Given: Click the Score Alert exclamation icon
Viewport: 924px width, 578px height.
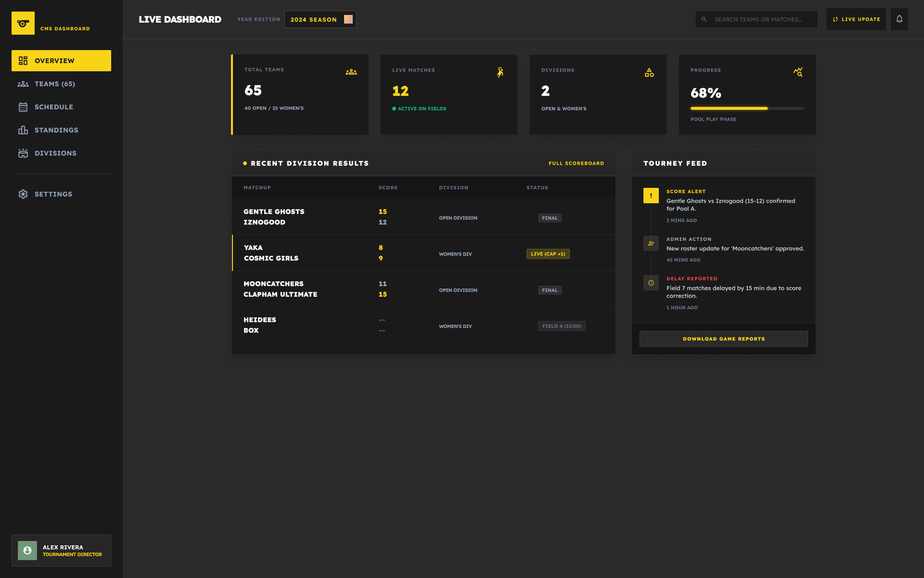Looking at the screenshot, I should click(x=651, y=196).
